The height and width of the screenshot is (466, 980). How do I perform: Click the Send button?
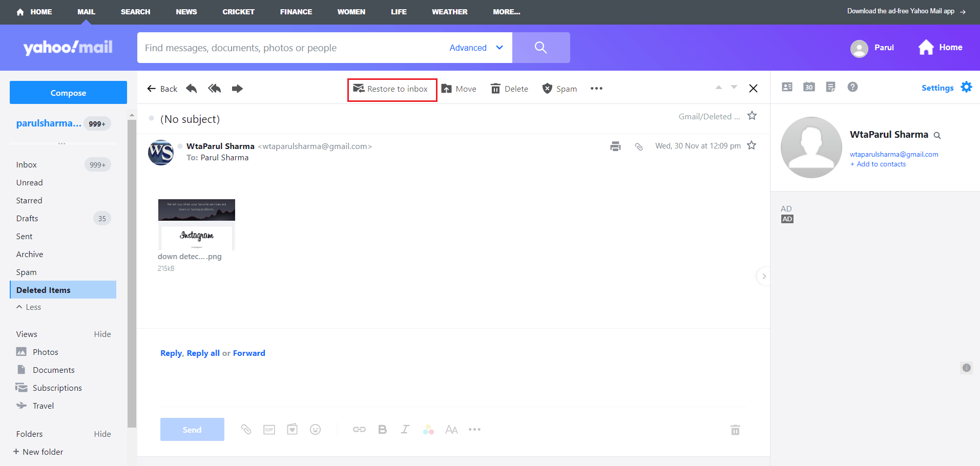click(192, 430)
